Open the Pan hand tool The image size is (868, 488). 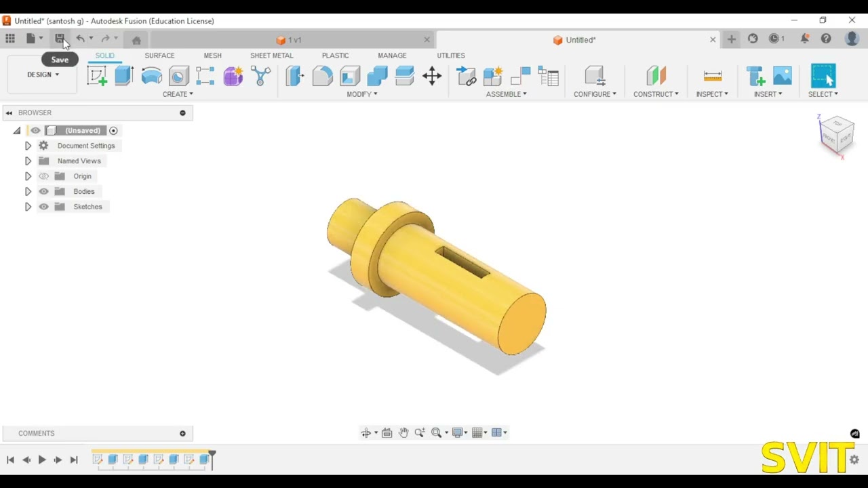pos(403,432)
